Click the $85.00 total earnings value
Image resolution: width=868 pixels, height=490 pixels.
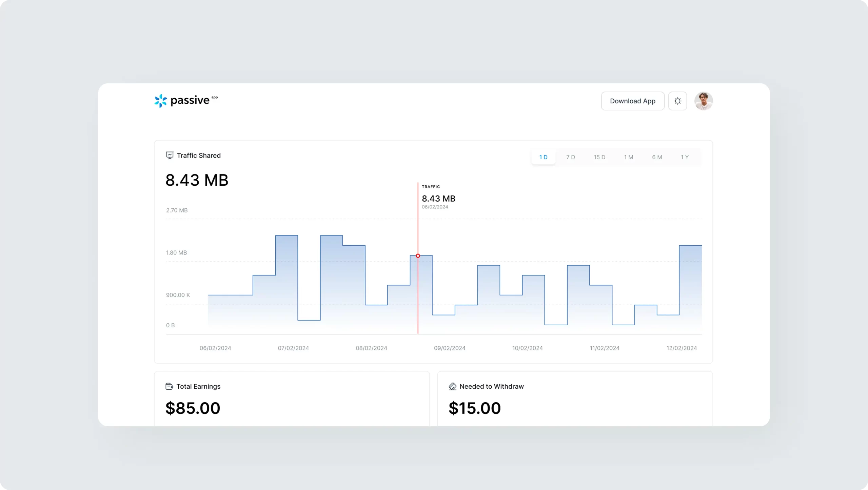coord(193,408)
